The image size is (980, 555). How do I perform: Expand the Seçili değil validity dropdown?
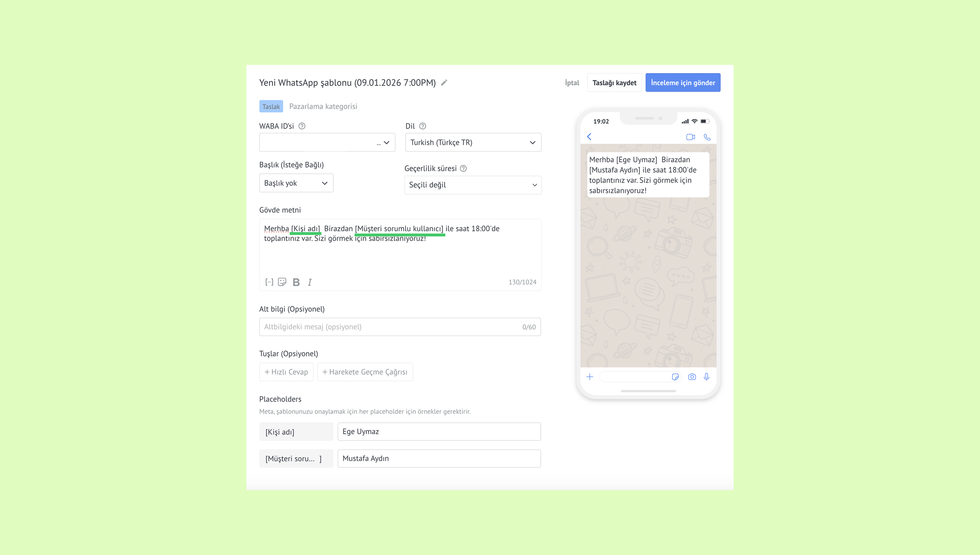click(x=472, y=185)
